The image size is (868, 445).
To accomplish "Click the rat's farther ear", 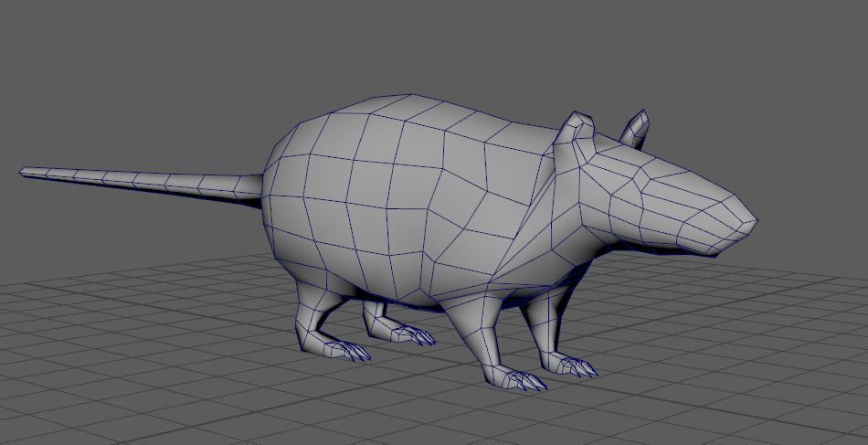I will (x=634, y=130).
